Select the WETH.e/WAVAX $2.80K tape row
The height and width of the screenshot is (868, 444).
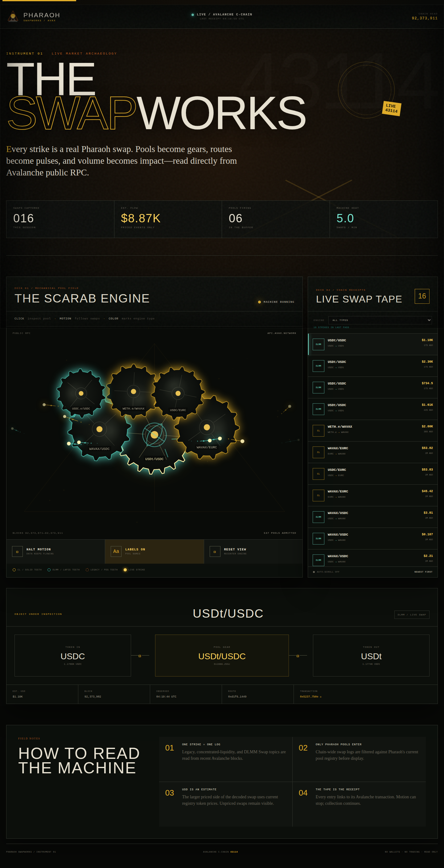[372, 431]
